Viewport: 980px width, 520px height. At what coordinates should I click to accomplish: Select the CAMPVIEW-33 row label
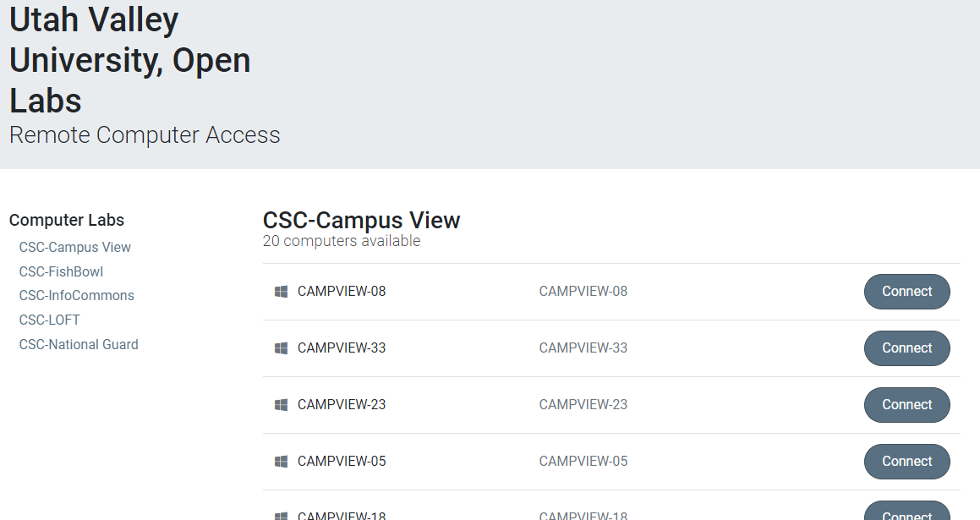coord(342,348)
